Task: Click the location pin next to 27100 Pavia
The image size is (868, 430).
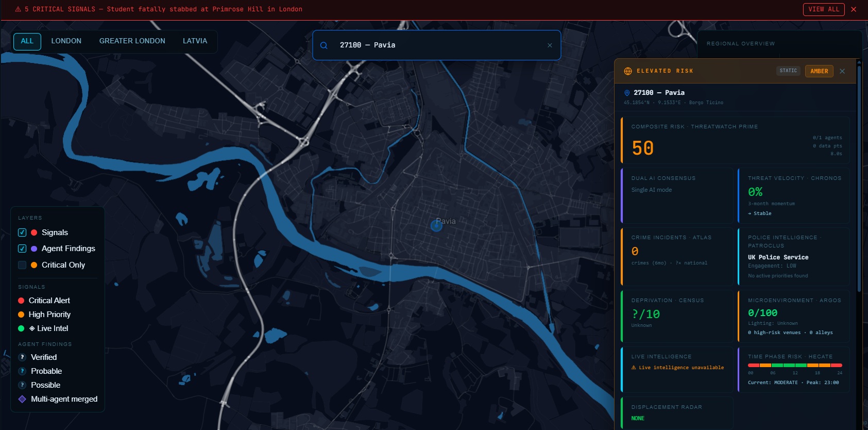Action: 627,93
